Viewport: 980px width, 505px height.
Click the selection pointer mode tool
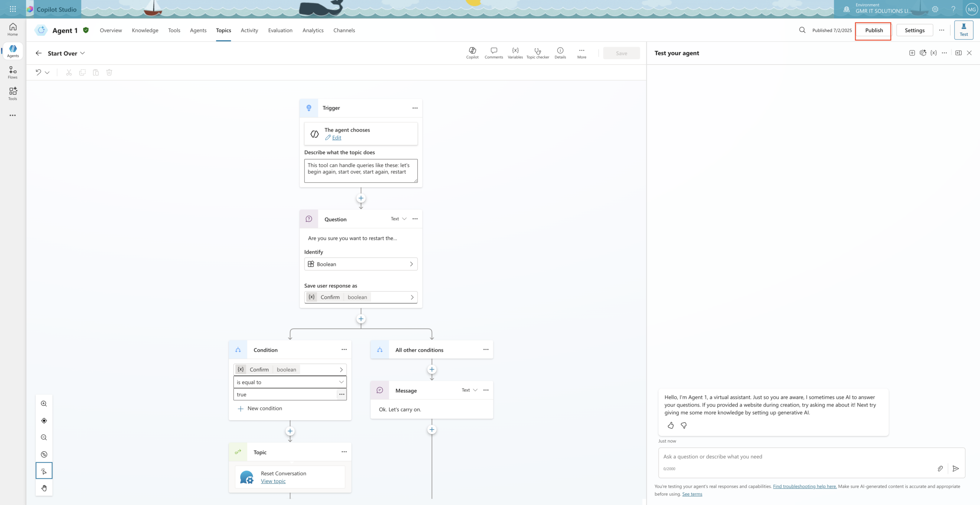(x=44, y=471)
